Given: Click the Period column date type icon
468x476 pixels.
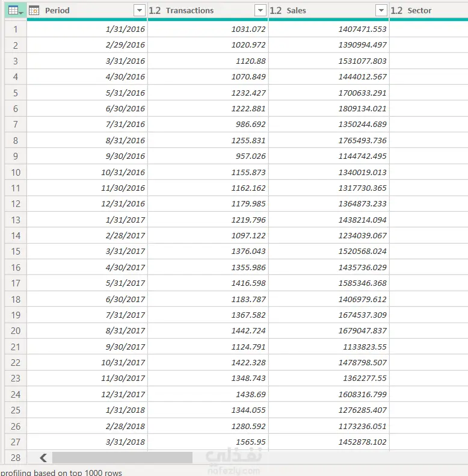Looking at the screenshot, I should [34, 11].
